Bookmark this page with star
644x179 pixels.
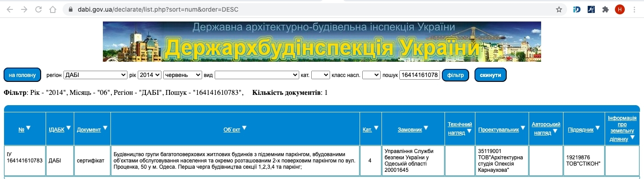pos(559,9)
